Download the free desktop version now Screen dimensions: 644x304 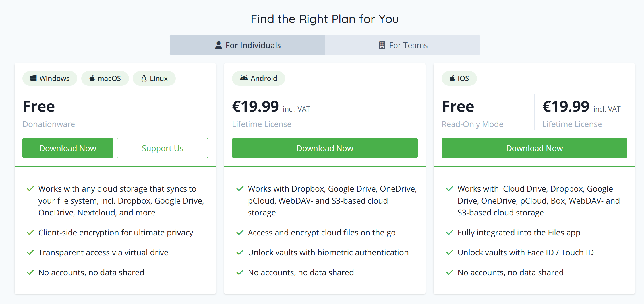click(x=68, y=148)
